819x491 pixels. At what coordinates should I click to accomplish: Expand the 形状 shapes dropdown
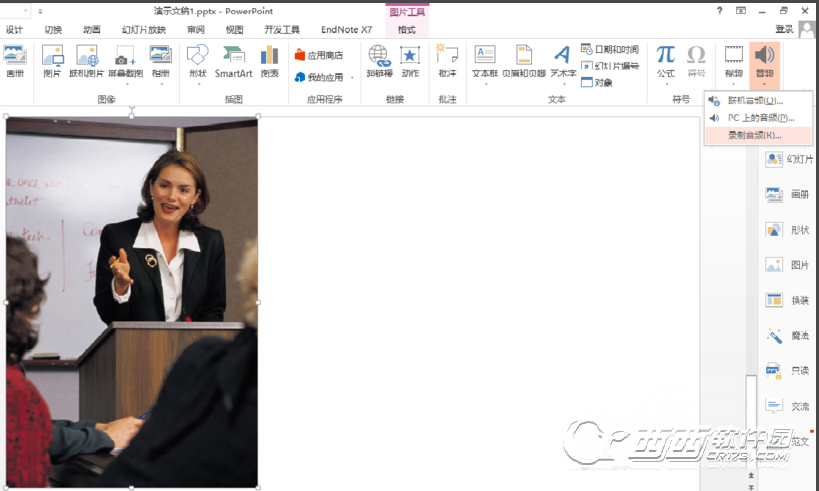tap(197, 84)
